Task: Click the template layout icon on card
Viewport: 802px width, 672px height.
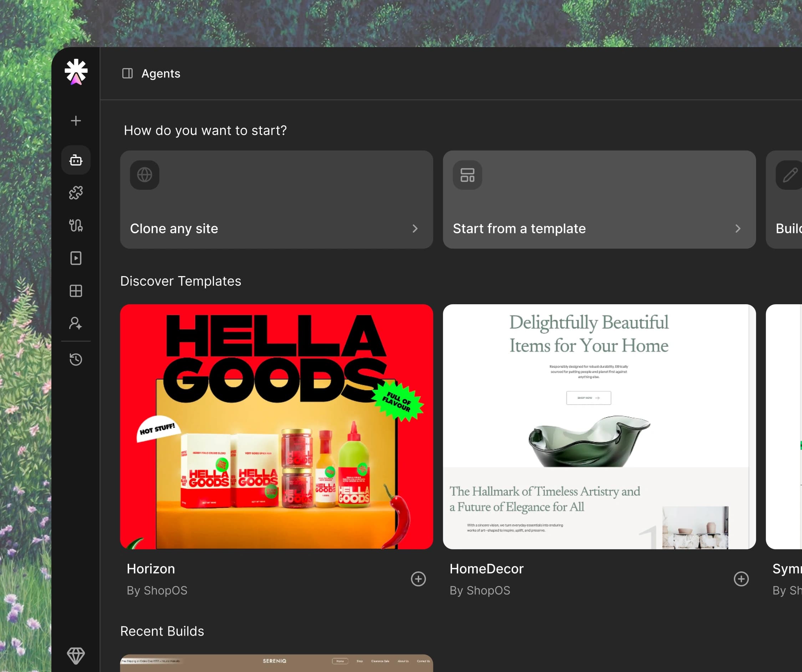Action: tap(467, 175)
